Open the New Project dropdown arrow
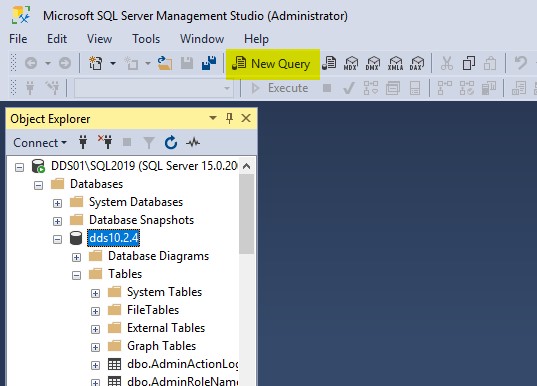This screenshot has width=537, height=386. tap(113, 63)
